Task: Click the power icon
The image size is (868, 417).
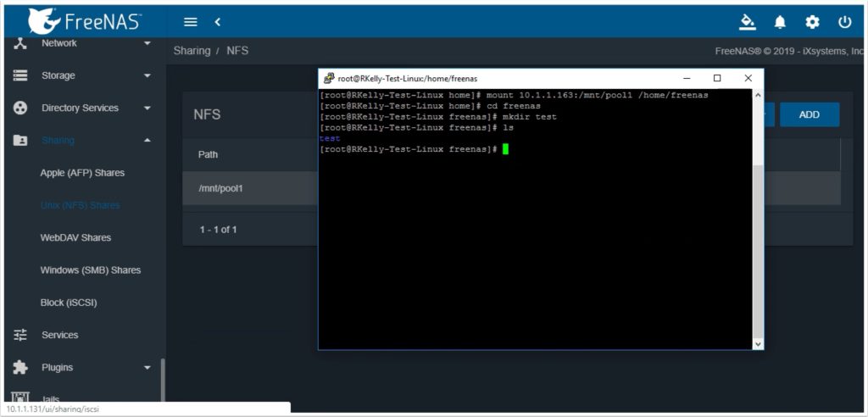Action: [844, 21]
